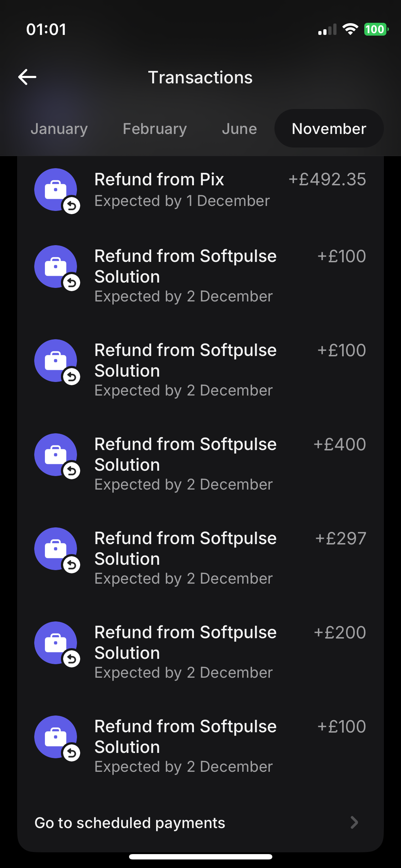Image resolution: width=401 pixels, height=868 pixels.
Task: Tap briefcase icon of the +£297 refund
Action: coord(56,549)
